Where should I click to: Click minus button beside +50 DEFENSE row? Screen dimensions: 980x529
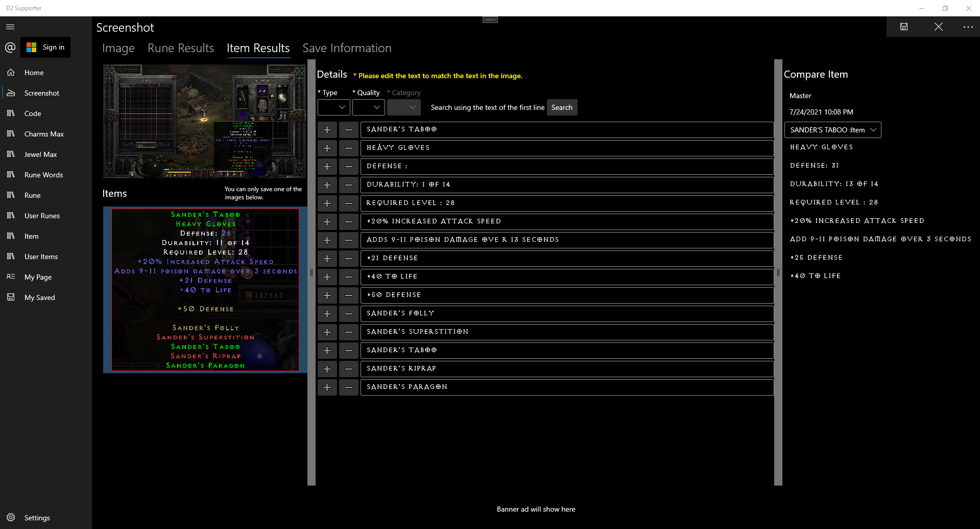348,295
